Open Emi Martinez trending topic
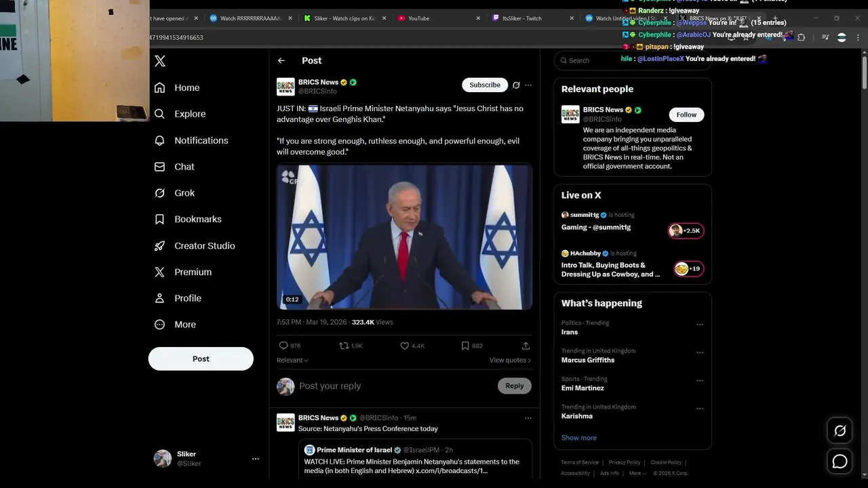 click(x=583, y=388)
